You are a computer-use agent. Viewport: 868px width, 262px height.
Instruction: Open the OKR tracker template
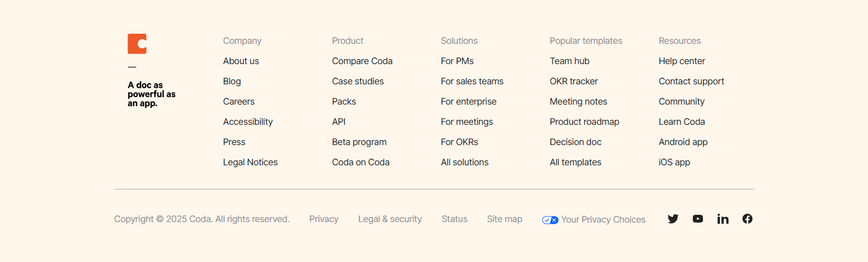pyautogui.click(x=574, y=81)
